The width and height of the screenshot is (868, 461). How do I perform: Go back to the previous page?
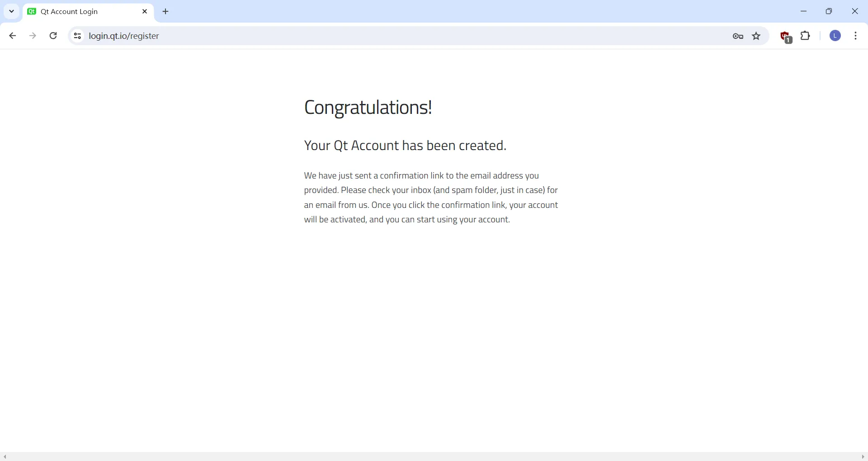click(13, 36)
